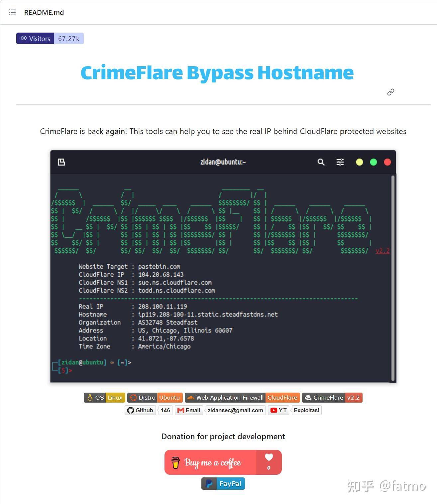Click the 'CrimeFlare is back again!' description text

223,131
